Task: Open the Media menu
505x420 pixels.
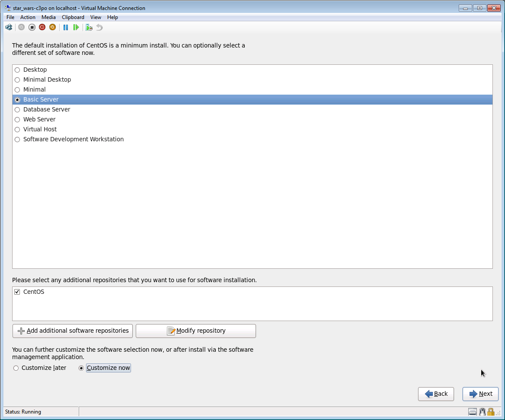Action: pyautogui.click(x=48, y=17)
